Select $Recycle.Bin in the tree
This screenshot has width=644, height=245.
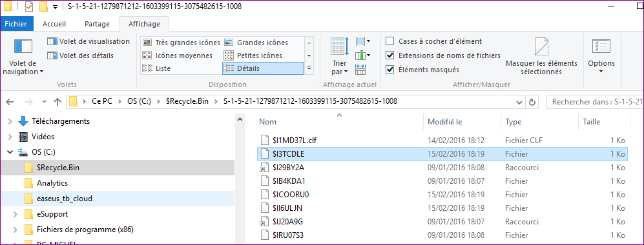(118, 168)
